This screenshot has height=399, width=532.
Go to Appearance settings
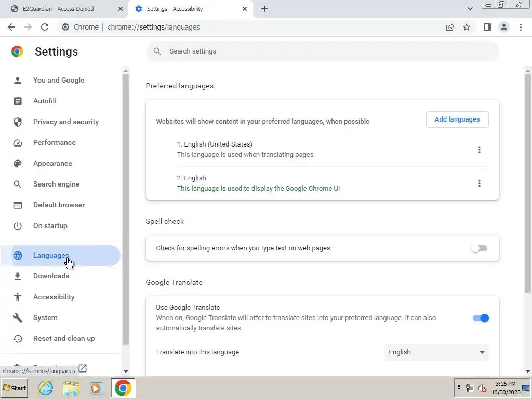(52, 164)
